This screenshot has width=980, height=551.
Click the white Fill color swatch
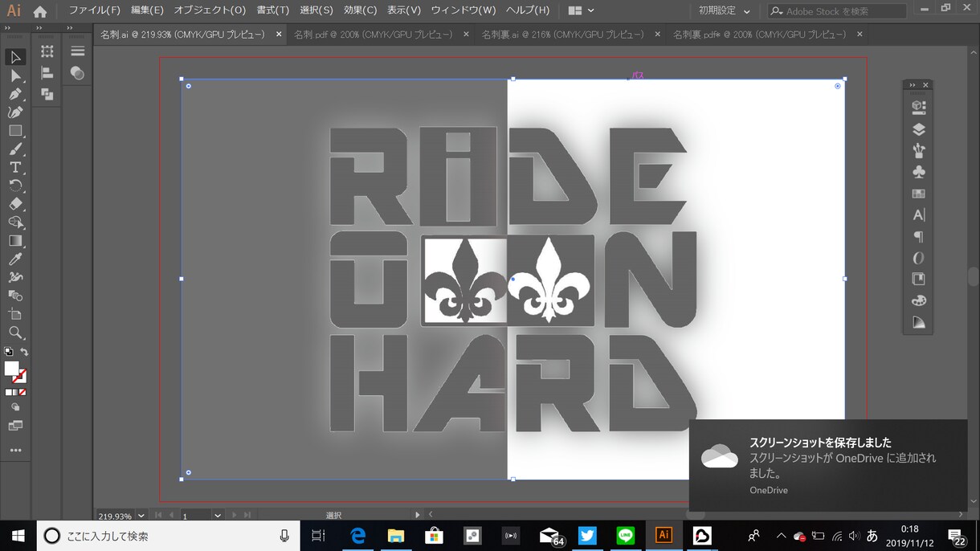(x=11, y=369)
